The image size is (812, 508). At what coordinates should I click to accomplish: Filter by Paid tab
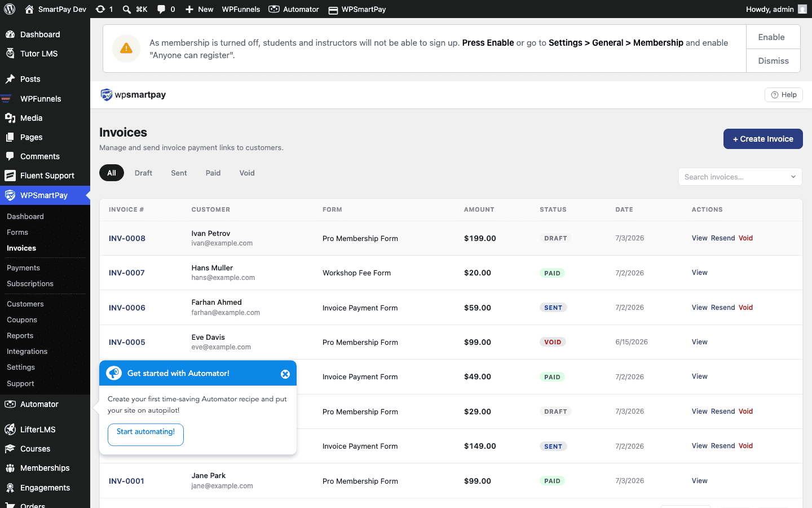point(213,173)
